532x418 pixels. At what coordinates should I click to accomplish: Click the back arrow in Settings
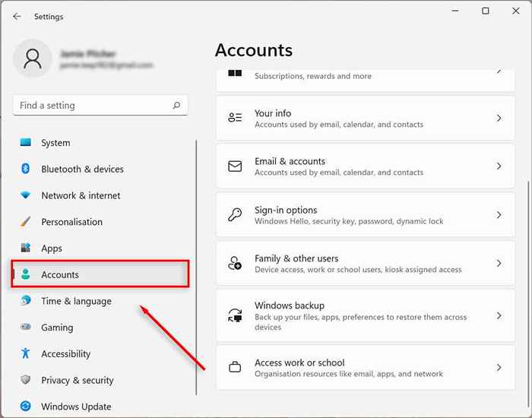17,16
